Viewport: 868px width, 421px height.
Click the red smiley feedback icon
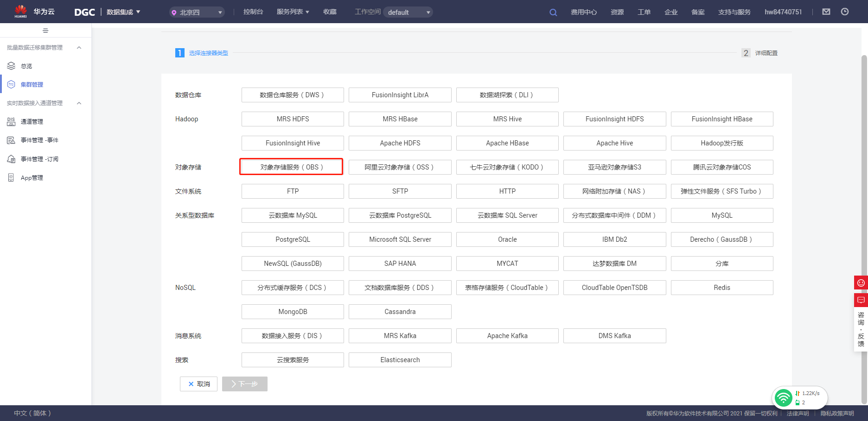[x=861, y=283]
